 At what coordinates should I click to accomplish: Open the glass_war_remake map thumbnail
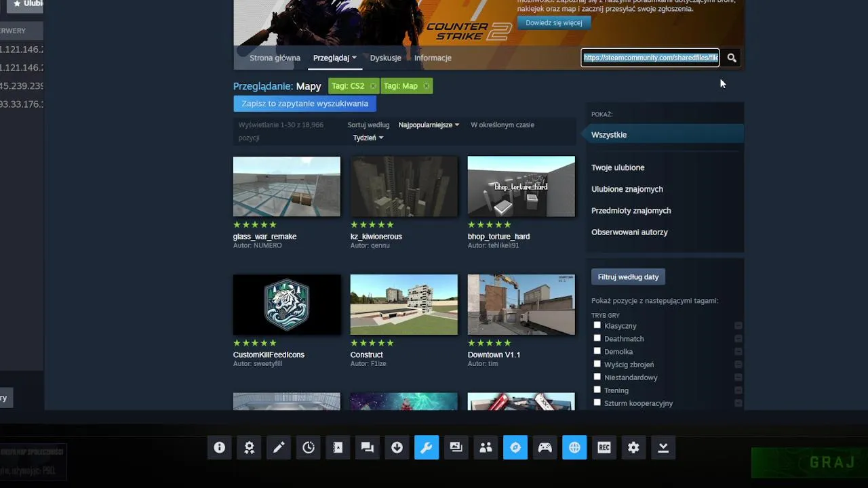287,186
